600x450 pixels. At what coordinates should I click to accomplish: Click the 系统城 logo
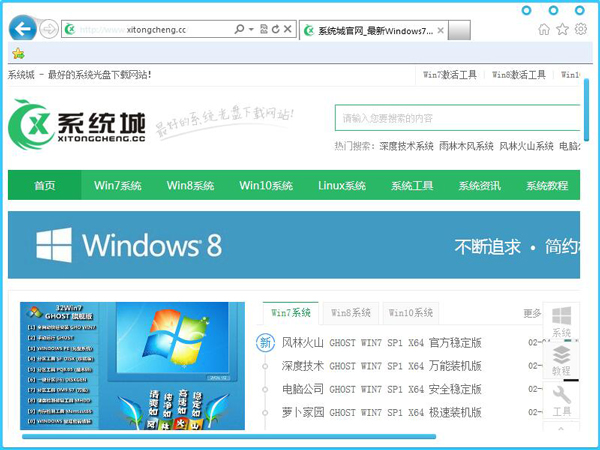[77, 124]
